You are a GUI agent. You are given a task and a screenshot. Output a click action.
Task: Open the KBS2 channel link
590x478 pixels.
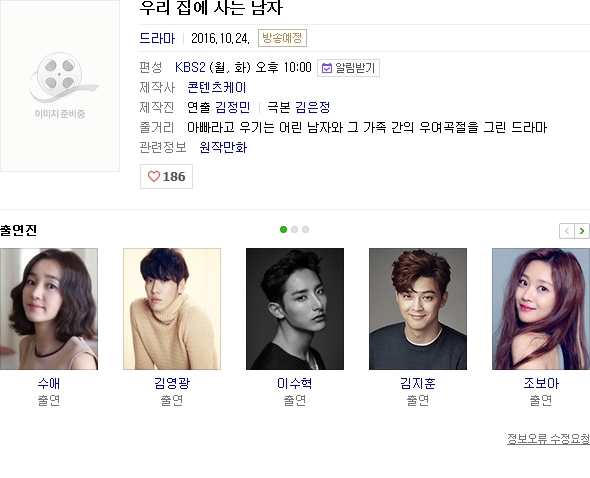(190, 68)
